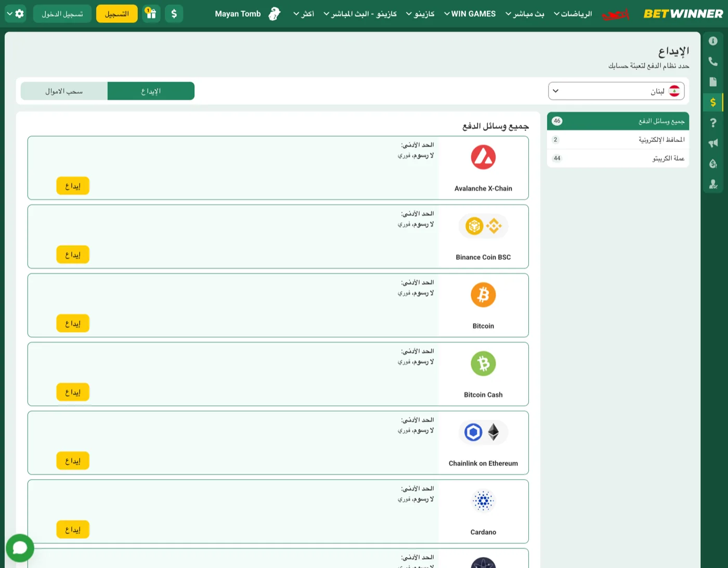The image size is (728, 568).
Task: Open the settings gear dropdown
Action: (x=16, y=14)
